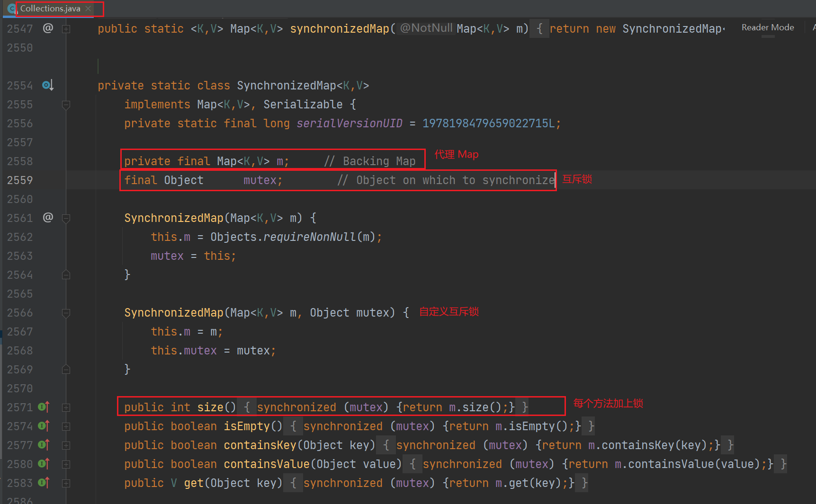Screen dimensions: 816x504
Task: Expand folded synchronizedMap method on line 2547
Action: [66, 29]
